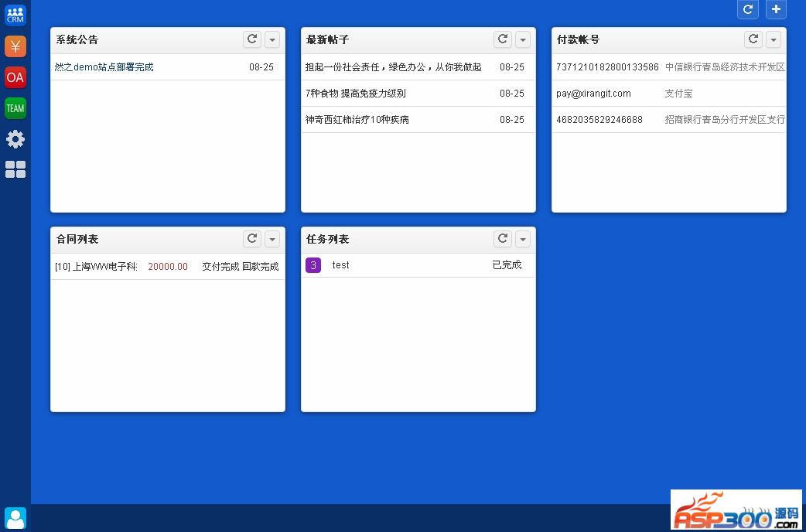Click the 系统公告 panel title
806x532 pixels.
77,39
